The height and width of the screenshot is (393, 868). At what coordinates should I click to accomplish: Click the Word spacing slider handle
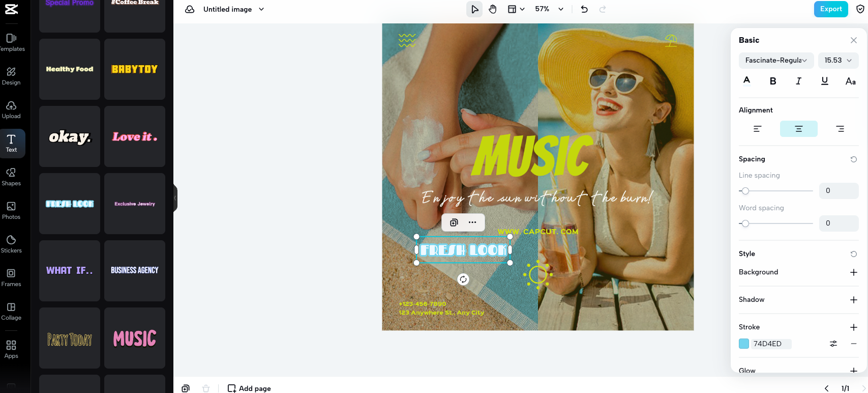(745, 223)
